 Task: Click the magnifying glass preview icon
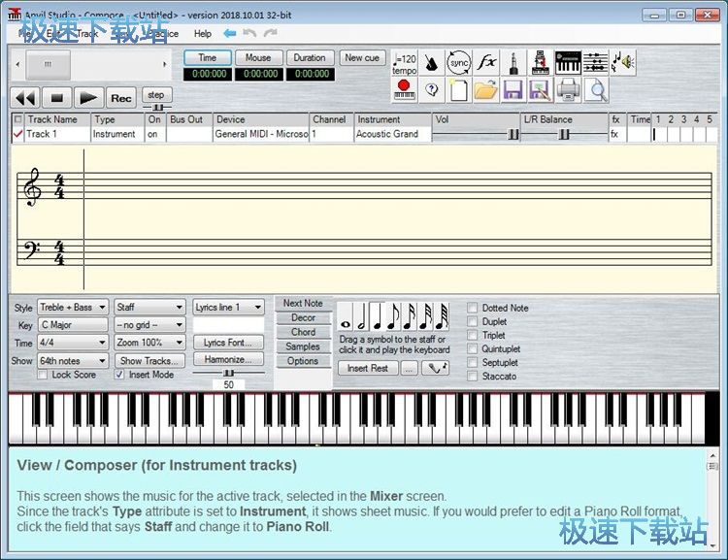tap(596, 91)
